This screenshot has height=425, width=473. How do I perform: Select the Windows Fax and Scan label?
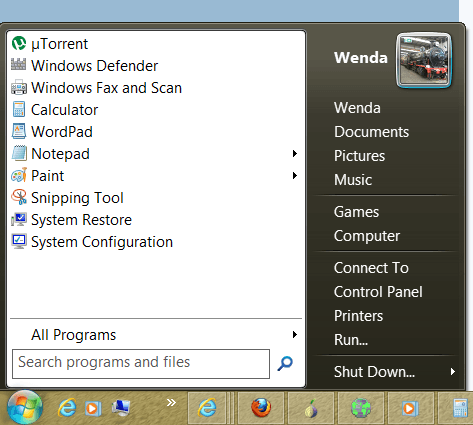click(106, 88)
